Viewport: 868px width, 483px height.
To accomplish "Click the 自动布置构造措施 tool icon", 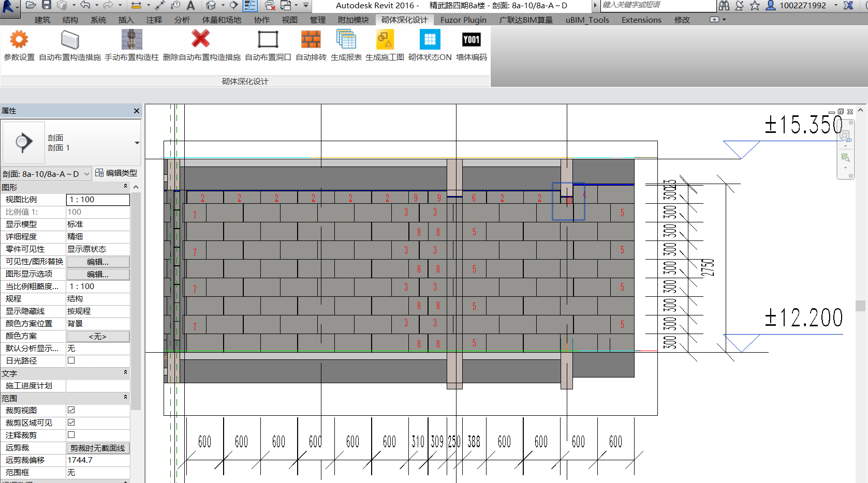I will click(70, 40).
